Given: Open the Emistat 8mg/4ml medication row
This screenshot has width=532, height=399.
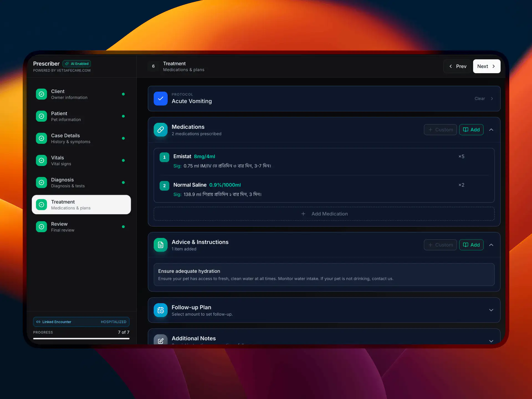Looking at the screenshot, I should 324,161.
